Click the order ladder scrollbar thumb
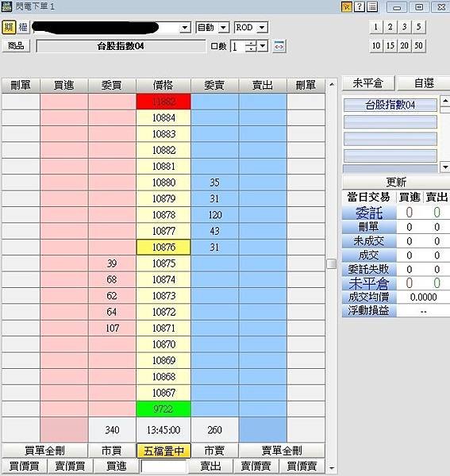Viewport: 450px width, 476px height. point(332,263)
